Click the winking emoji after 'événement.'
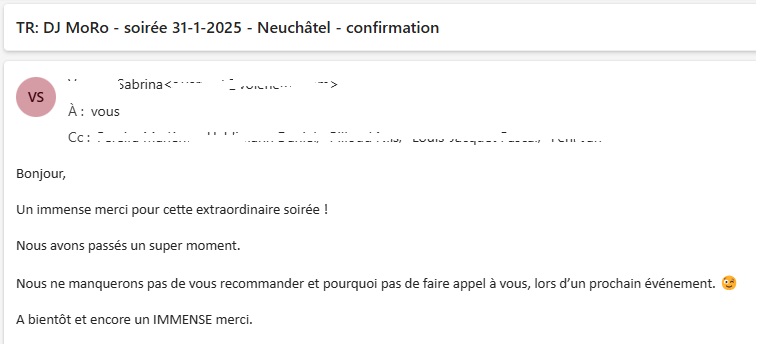 [729, 284]
